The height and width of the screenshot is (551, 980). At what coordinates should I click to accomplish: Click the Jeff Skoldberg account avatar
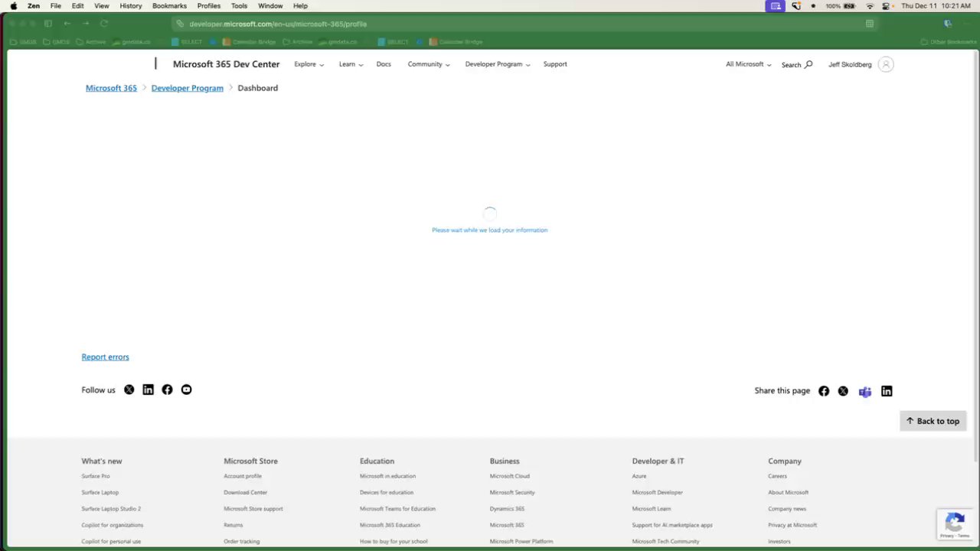(886, 64)
